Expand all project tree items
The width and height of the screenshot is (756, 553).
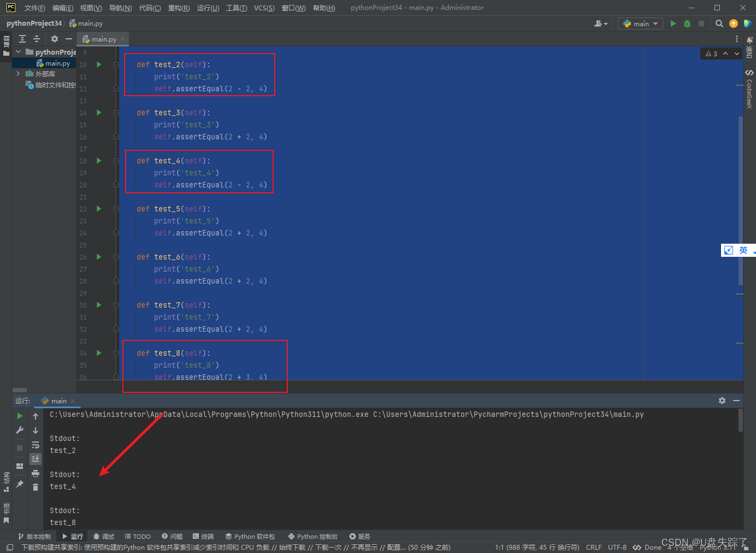[x=22, y=39]
